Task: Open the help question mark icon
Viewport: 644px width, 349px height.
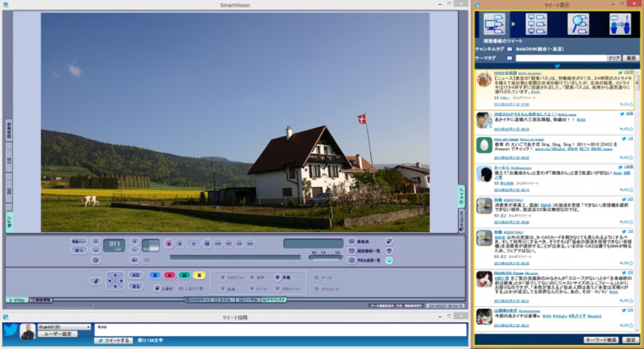Action: pos(389,251)
